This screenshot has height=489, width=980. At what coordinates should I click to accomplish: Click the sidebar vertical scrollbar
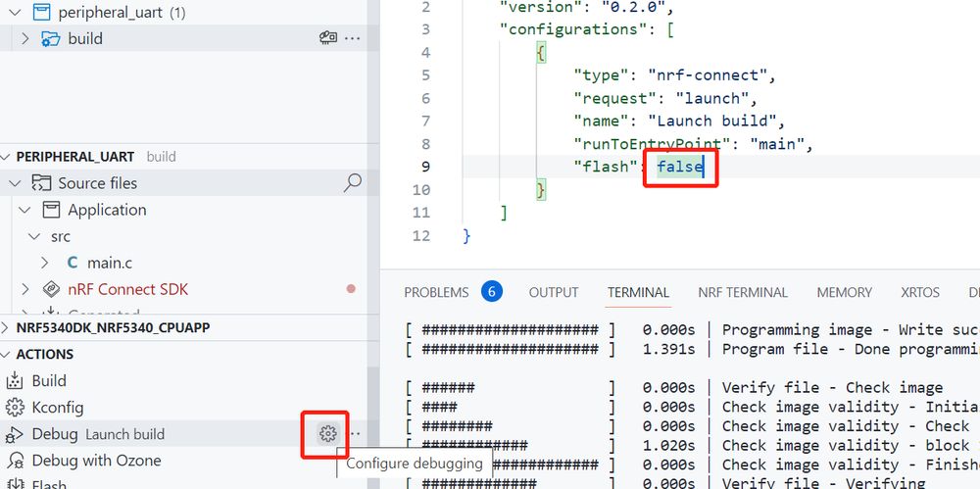[373, 412]
